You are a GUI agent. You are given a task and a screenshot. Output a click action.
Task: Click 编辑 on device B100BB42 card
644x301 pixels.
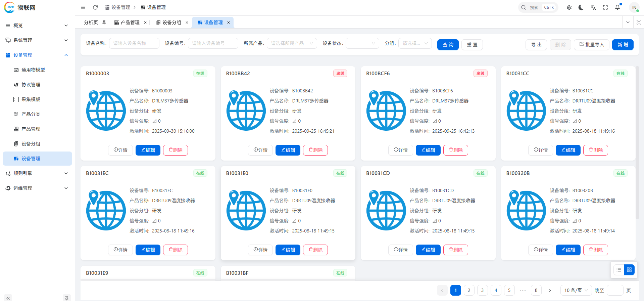(x=288, y=150)
